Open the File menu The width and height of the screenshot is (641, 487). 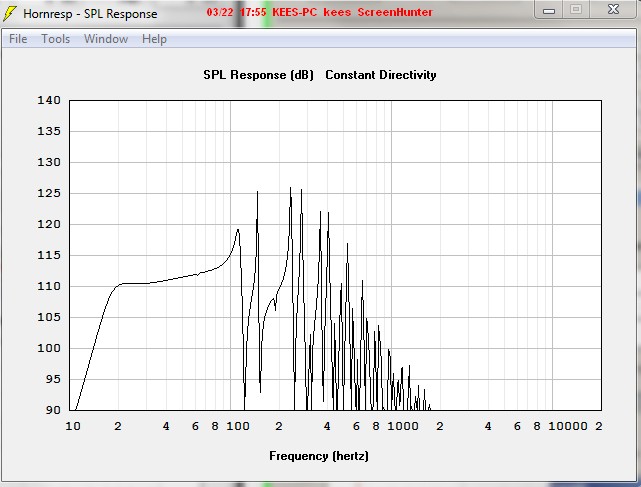pyautogui.click(x=18, y=39)
